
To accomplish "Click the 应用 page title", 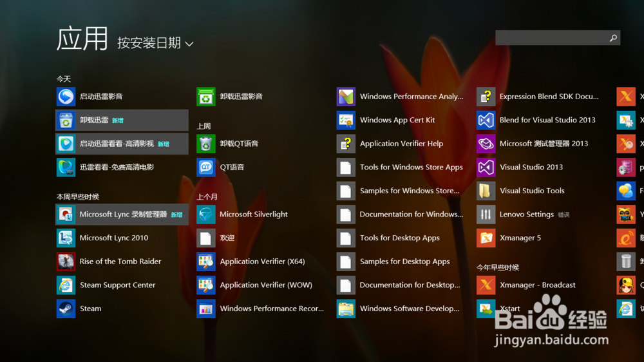I will pyautogui.click(x=82, y=39).
